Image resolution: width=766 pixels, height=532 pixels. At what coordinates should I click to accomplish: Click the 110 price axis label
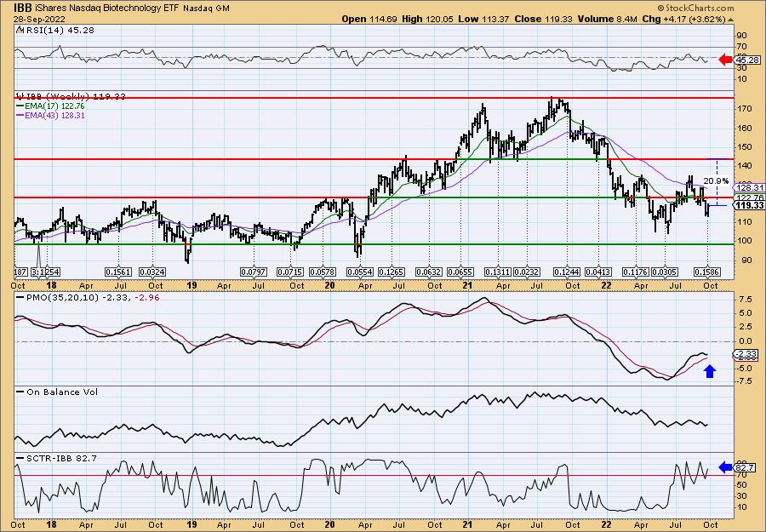(745, 222)
